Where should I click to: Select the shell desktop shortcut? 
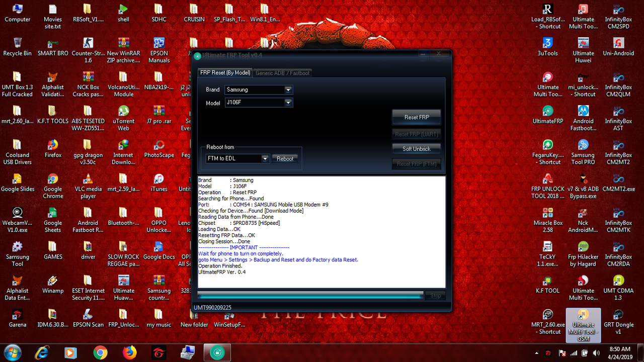123,14
